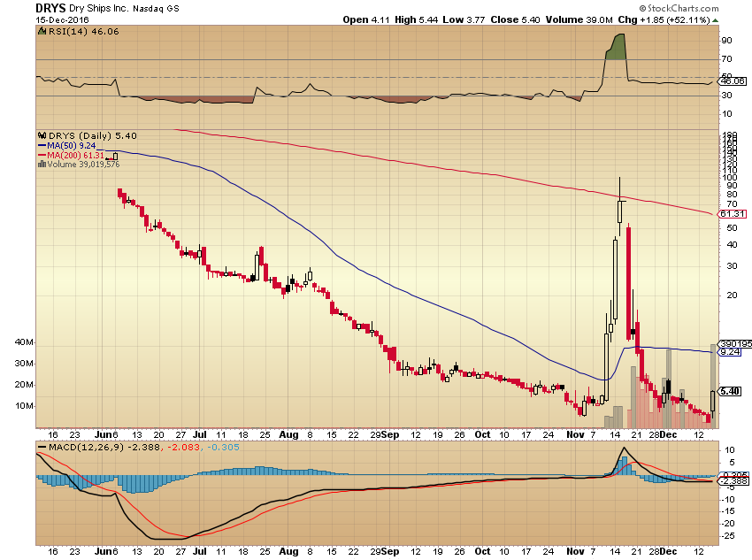Click the DRYS (Daily) candlestick legend icon
This screenshot has width=752, height=560.
pyautogui.click(x=41, y=136)
